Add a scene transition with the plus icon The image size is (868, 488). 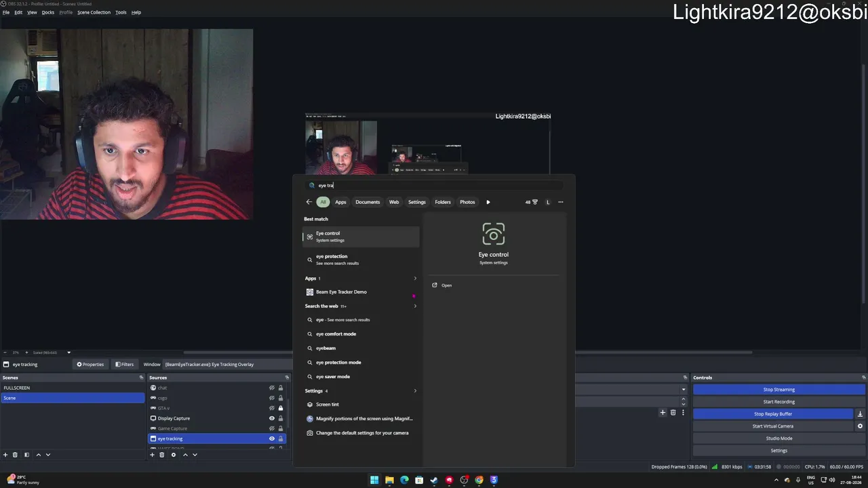[663, 413]
